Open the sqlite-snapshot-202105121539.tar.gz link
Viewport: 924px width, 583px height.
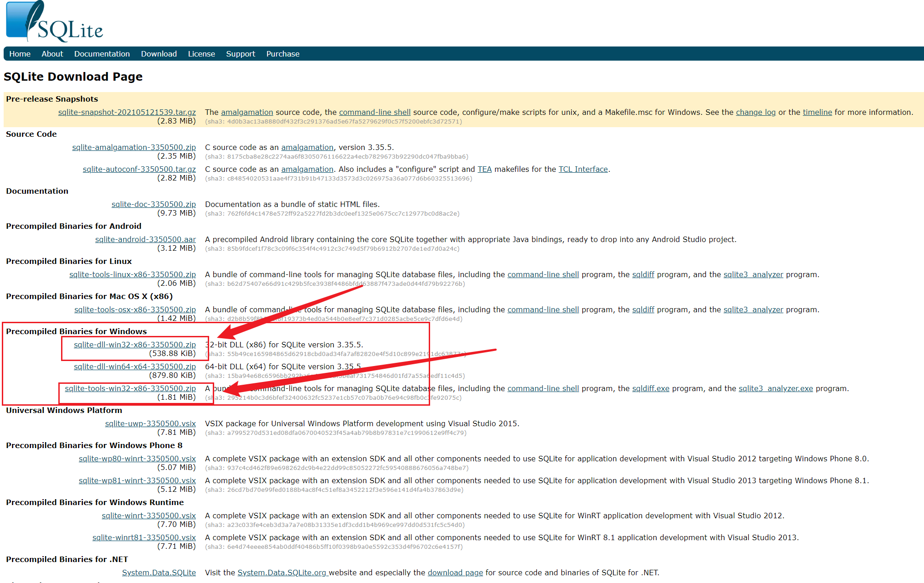click(x=127, y=112)
